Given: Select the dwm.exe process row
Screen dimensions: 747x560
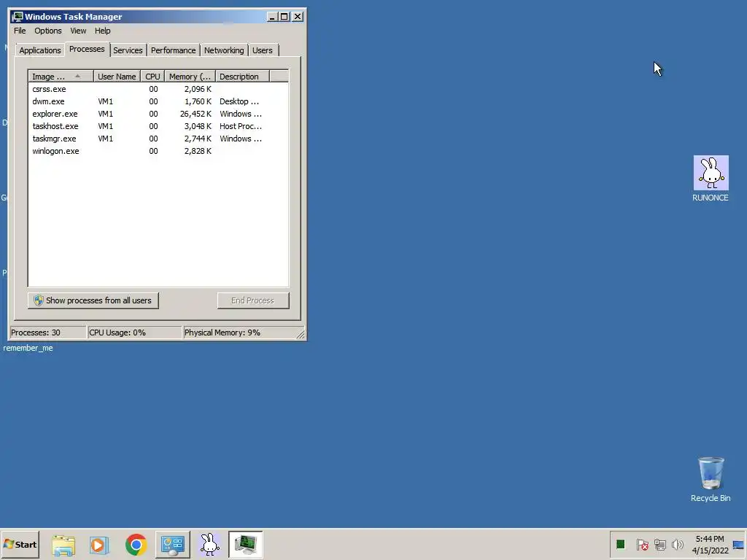Looking at the screenshot, I should pyautogui.click(x=158, y=101).
